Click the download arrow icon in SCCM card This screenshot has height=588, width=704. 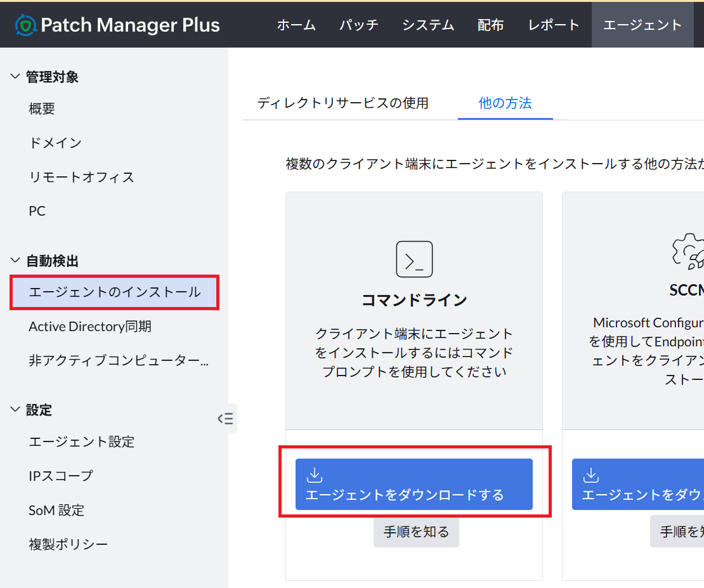click(591, 475)
